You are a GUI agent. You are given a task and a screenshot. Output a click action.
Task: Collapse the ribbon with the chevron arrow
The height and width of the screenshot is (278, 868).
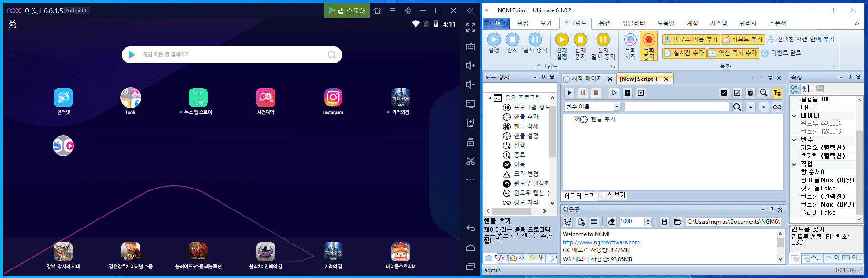tap(857, 23)
